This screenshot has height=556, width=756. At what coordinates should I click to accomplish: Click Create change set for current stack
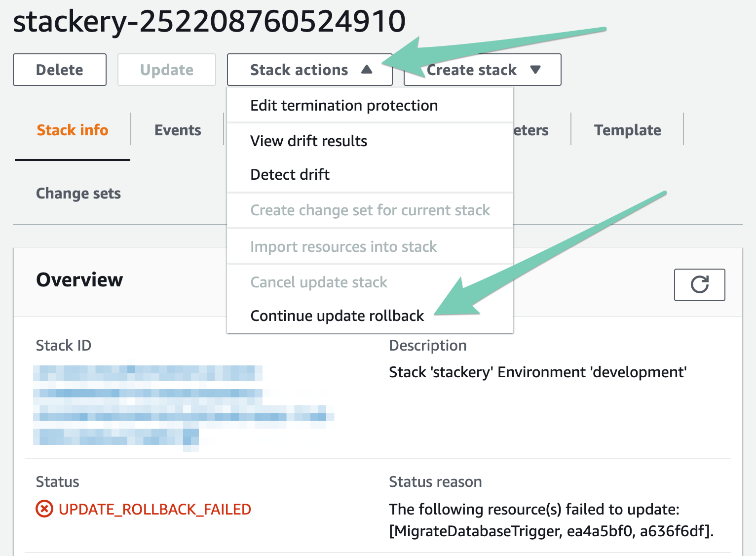370,210
